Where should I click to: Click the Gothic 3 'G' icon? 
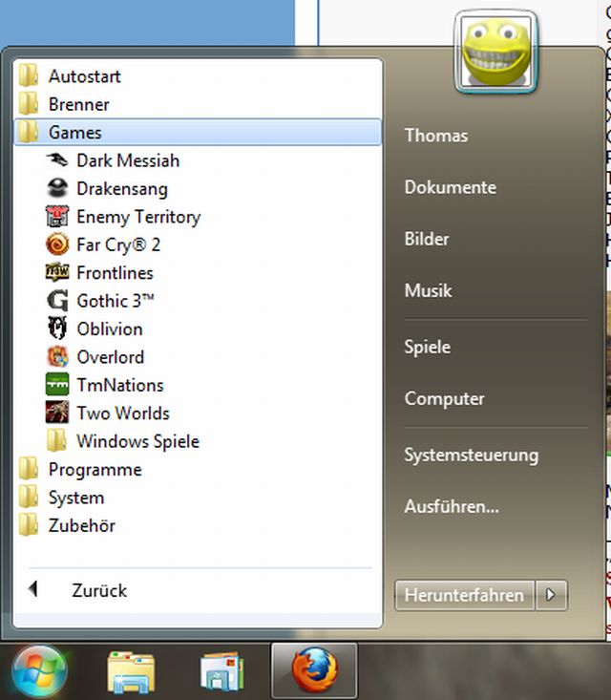[57, 301]
